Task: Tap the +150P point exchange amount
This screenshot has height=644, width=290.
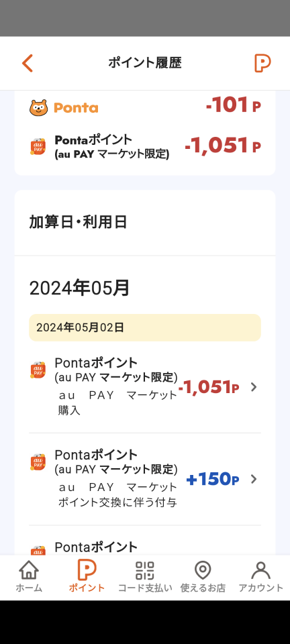Action: (x=213, y=479)
